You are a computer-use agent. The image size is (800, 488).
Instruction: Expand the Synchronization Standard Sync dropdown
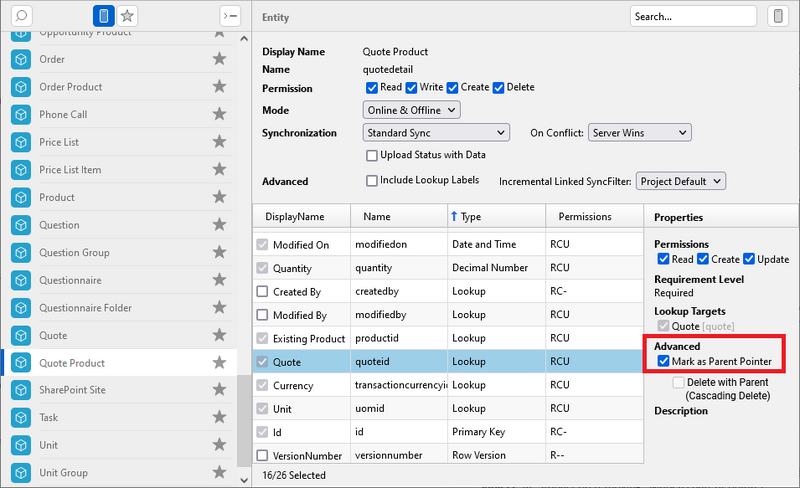[x=436, y=132]
